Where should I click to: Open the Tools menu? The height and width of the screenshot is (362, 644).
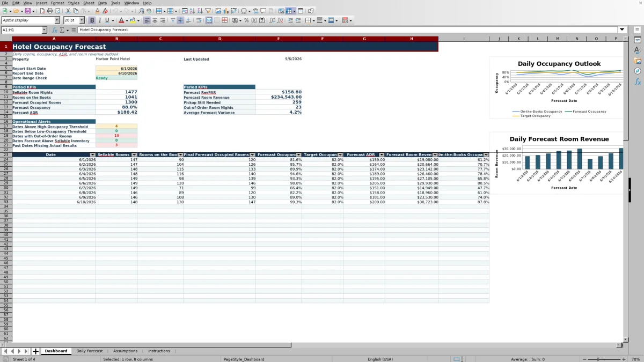tap(115, 3)
